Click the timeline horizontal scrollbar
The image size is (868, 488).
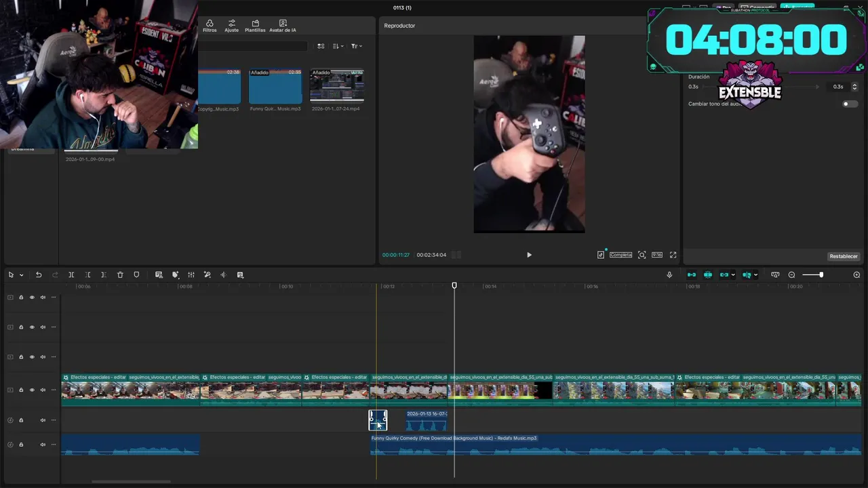tap(131, 482)
